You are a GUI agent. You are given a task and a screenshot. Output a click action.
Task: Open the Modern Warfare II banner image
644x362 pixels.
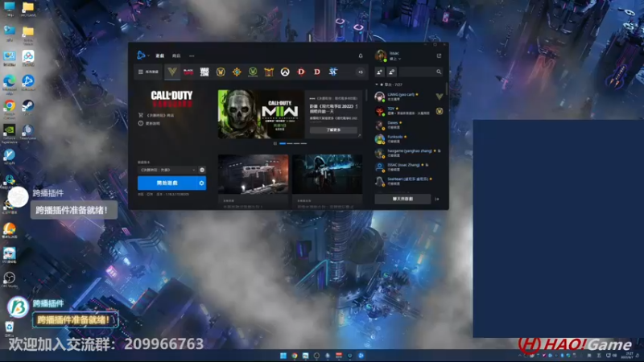261,114
